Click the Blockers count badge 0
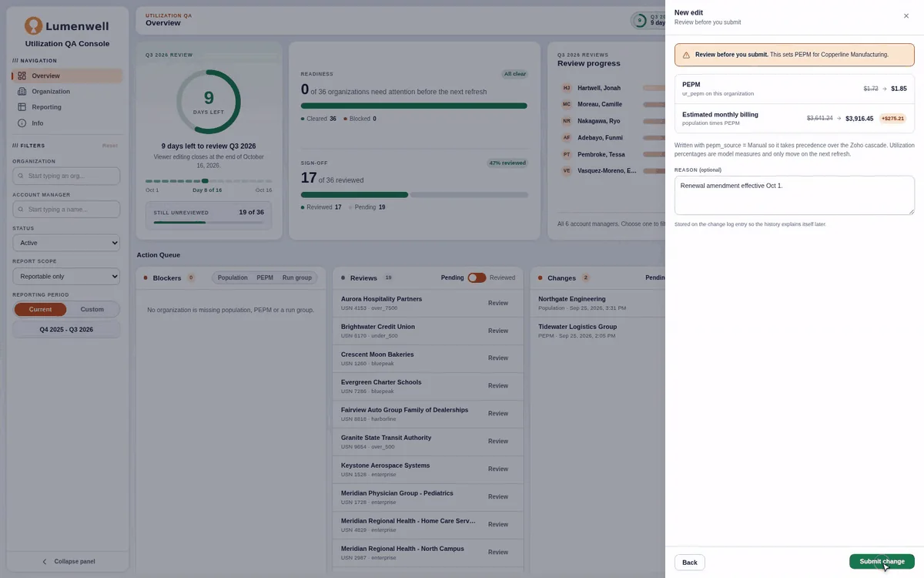The height and width of the screenshot is (578, 924). tap(191, 277)
